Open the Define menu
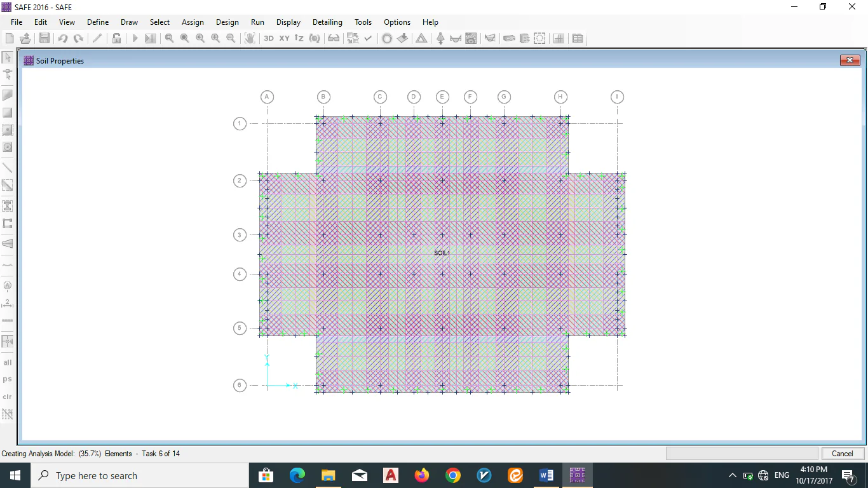 (x=98, y=22)
